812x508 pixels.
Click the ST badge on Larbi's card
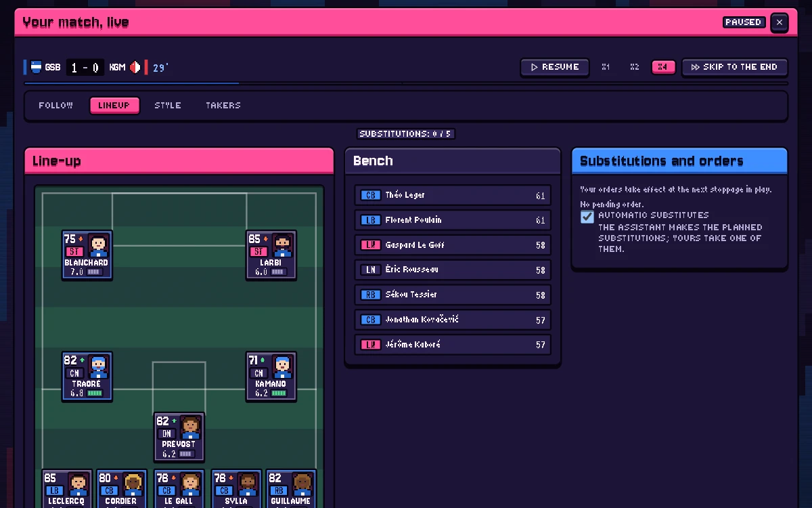pos(258,251)
